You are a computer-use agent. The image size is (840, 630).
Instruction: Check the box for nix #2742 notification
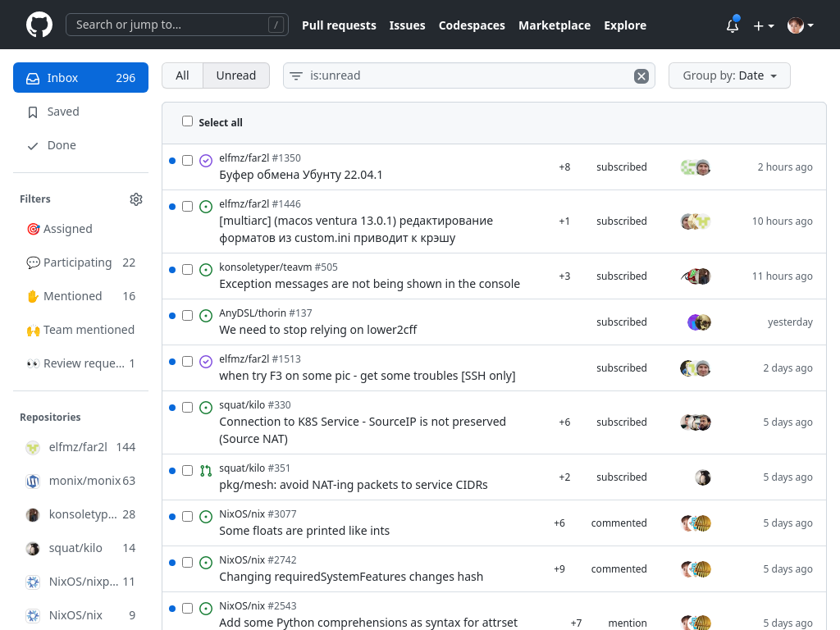187,563
